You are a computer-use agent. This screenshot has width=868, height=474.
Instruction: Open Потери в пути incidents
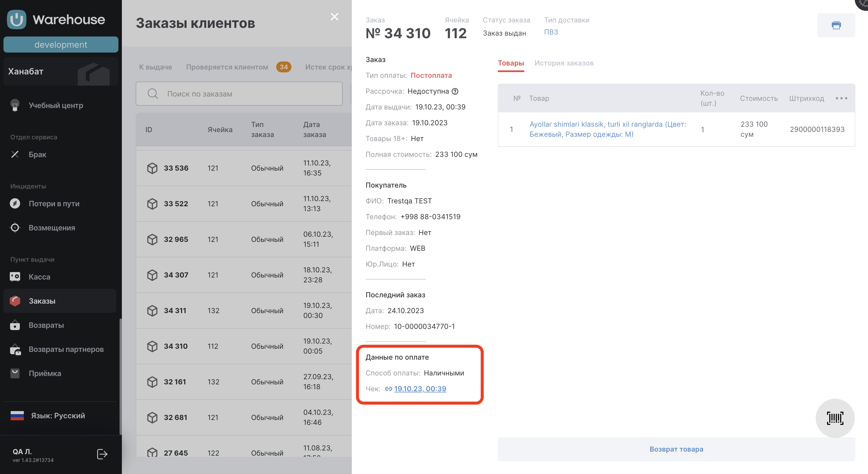[54, 203]
